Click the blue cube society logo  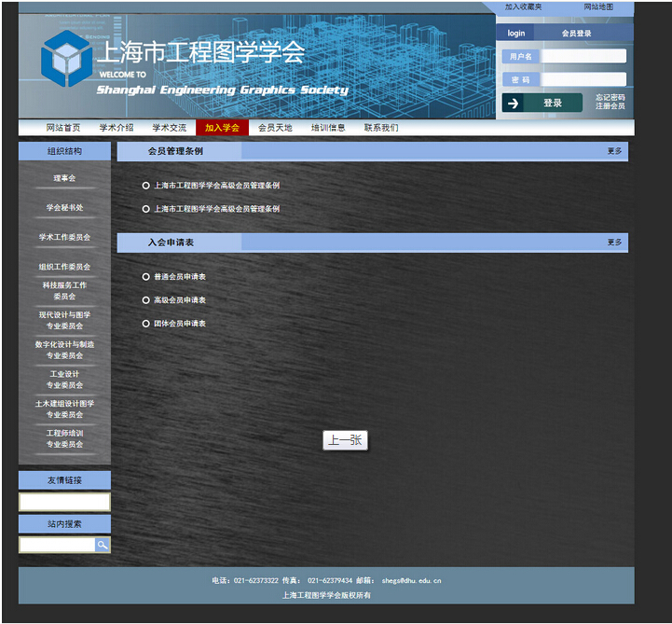pos(66,61)
